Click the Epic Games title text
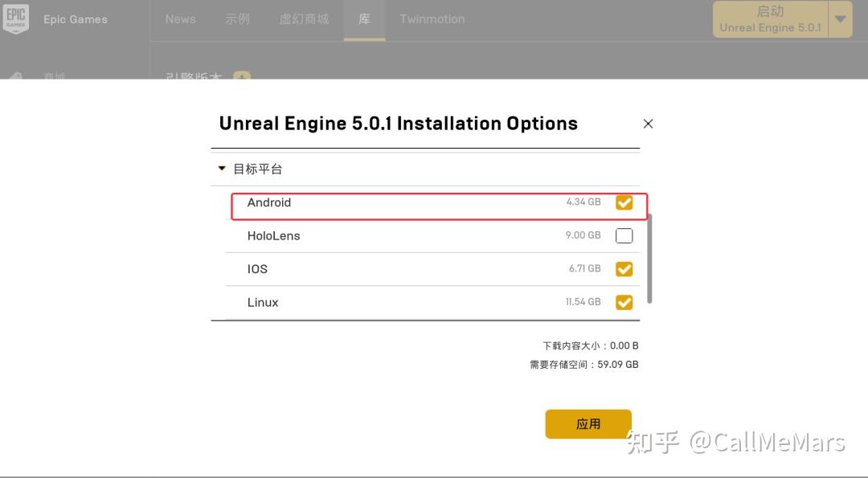 76,19
